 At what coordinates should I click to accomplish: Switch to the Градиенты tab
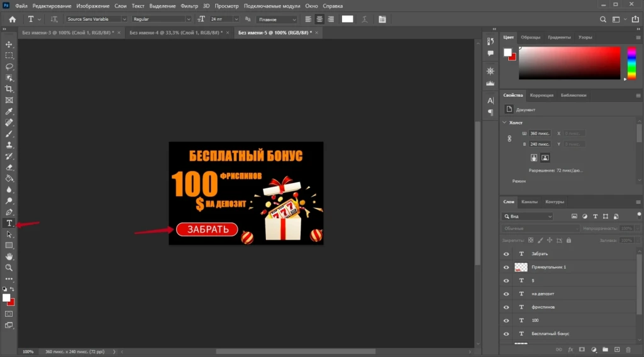click(559, 37)
